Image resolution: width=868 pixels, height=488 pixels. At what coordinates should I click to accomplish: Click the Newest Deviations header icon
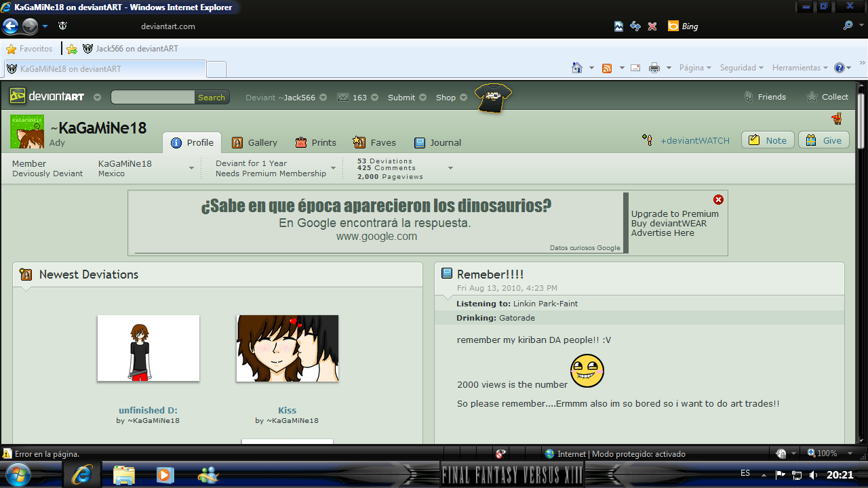pyautogui.click(x=26, y=274)
